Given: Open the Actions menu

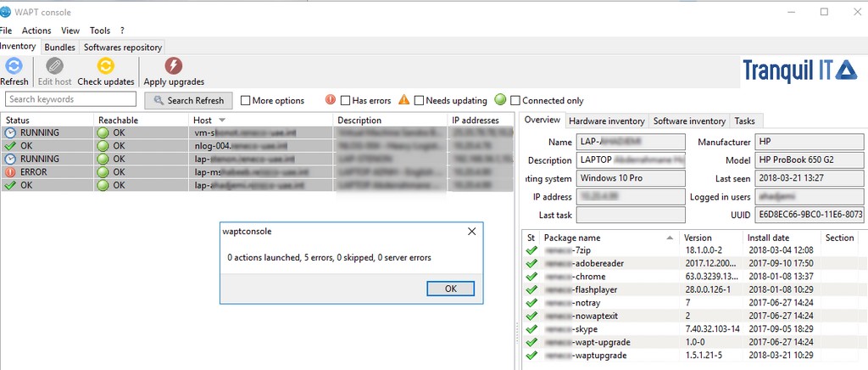Looking at the screenshot, I should pyautogui.click(x=36, y=31).
